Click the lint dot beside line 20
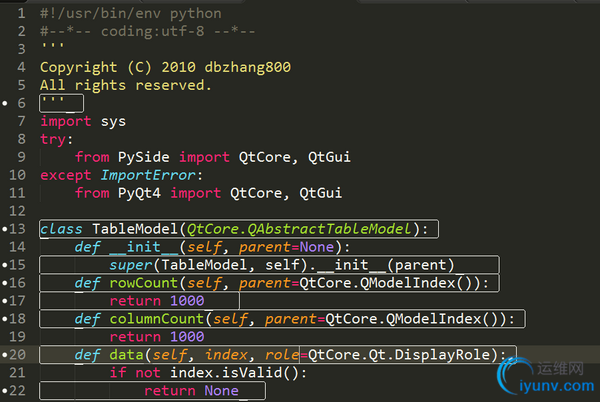Viewport: 600px width, 402px height. (5, 355)
